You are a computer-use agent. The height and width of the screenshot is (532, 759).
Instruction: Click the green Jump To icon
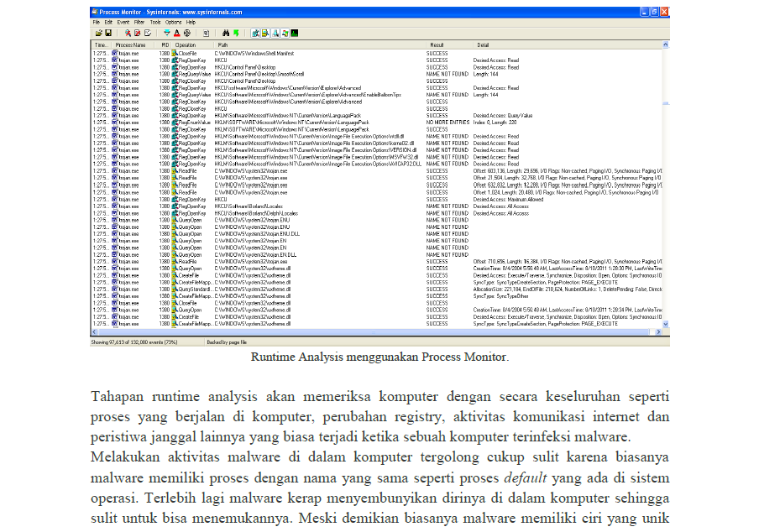(236, 33)
